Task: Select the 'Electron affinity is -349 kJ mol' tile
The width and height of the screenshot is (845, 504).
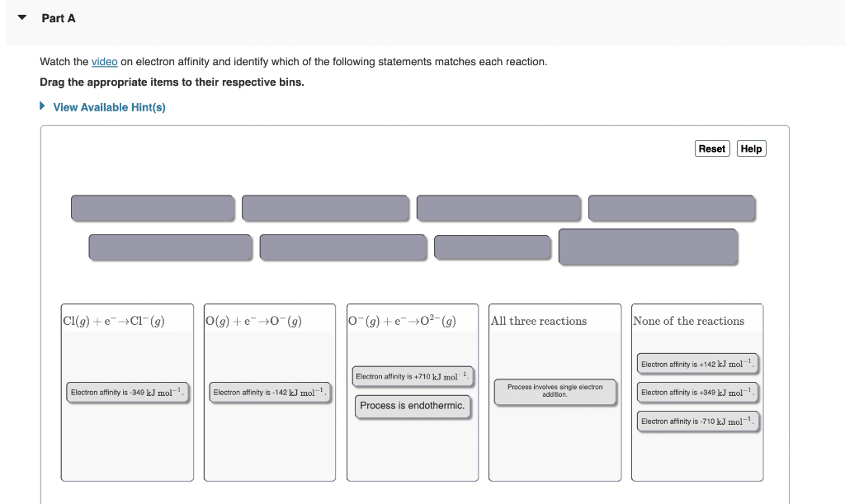Action: 128,393
